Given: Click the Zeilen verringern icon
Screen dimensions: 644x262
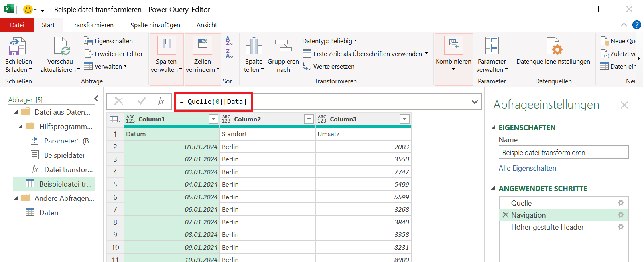Looking at the screenshot, I should click(203, 45).
